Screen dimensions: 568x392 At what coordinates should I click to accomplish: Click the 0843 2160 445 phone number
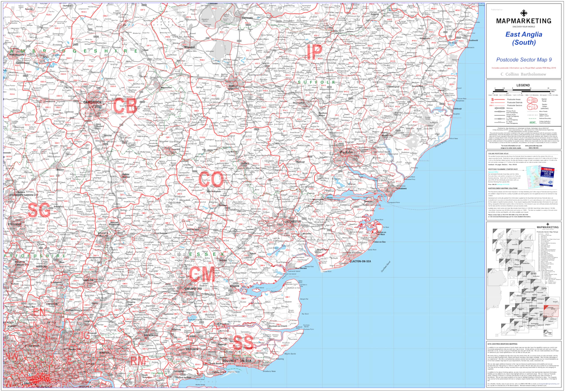(x=534, y=148)
